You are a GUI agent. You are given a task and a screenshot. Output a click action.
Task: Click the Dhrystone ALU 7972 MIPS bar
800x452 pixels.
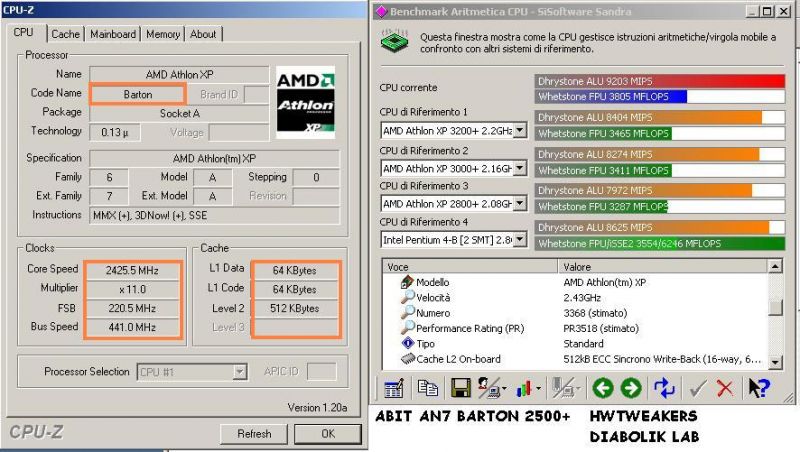point(643,190)
